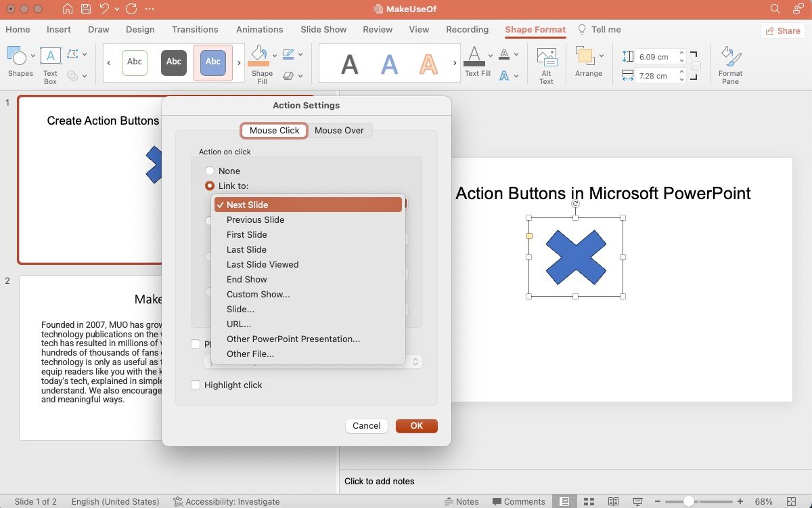Select Last Slide Viewed option
The height and width of the screenshot is (508, 812).
(x=262, y=264)
